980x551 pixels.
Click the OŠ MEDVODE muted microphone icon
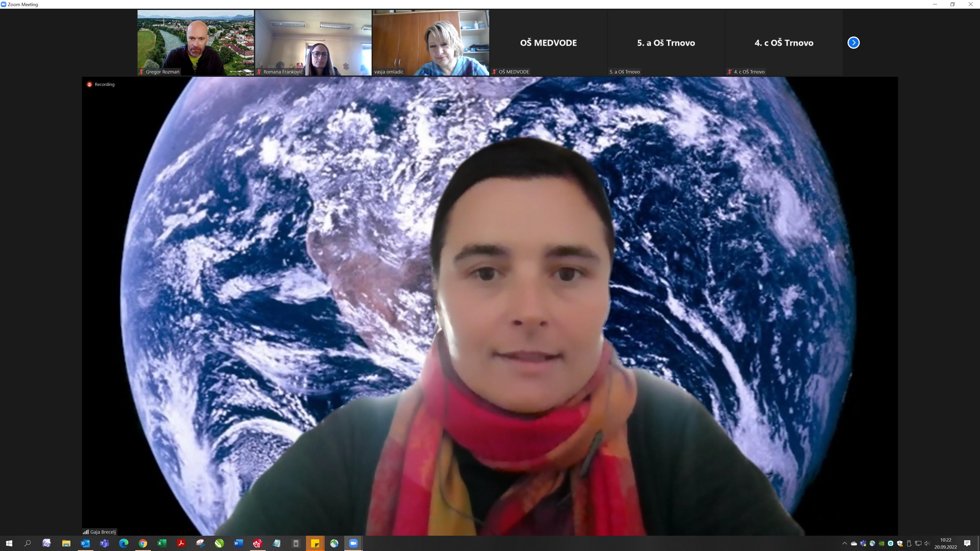pos(494,72)
